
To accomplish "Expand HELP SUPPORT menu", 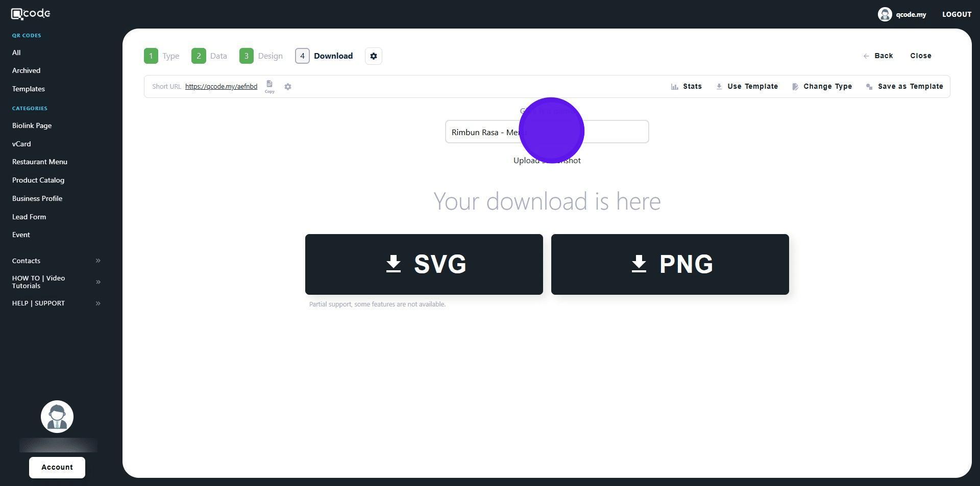I will point(56,303).
